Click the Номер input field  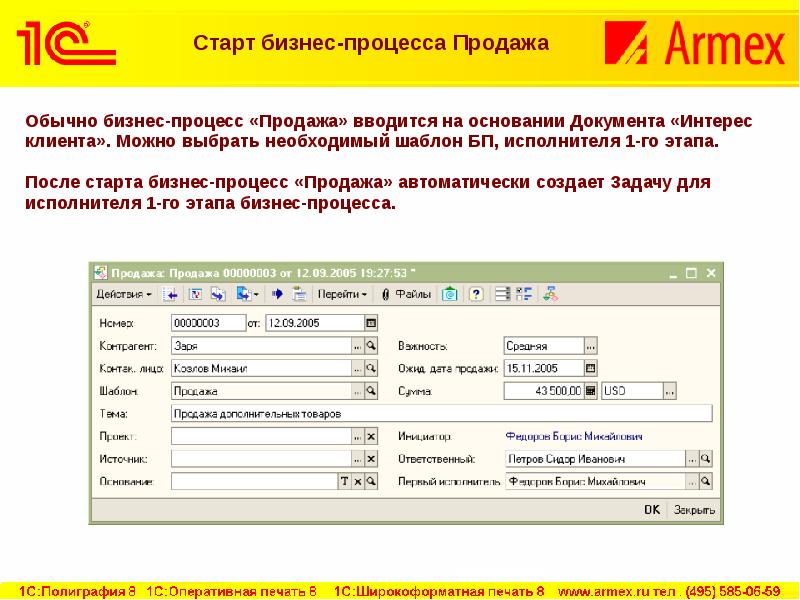tap(207, 323)
